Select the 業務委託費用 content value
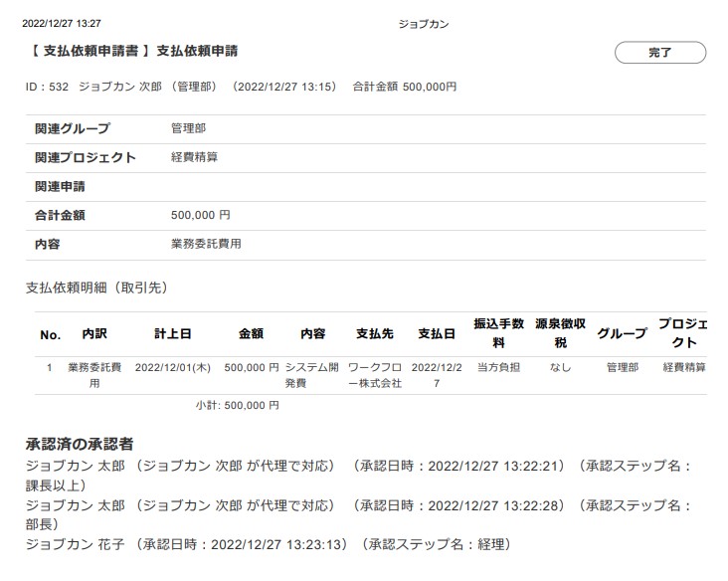This screenshot has width=728, height=581. (206, 244)
